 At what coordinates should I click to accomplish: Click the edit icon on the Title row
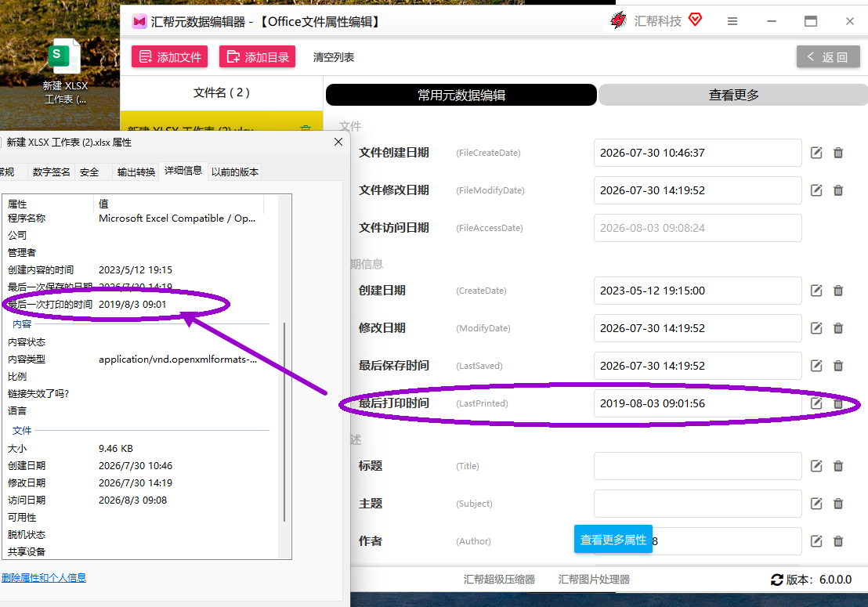[x=816, y=466]
